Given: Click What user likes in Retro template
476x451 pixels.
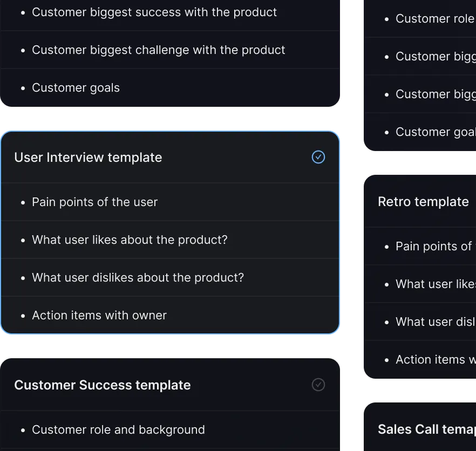Looking at the screenshot, I should point(435,284).
